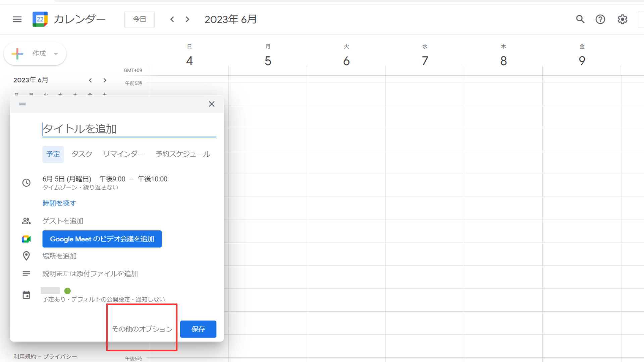Switch to the タスク tab

tap(82, 154)
